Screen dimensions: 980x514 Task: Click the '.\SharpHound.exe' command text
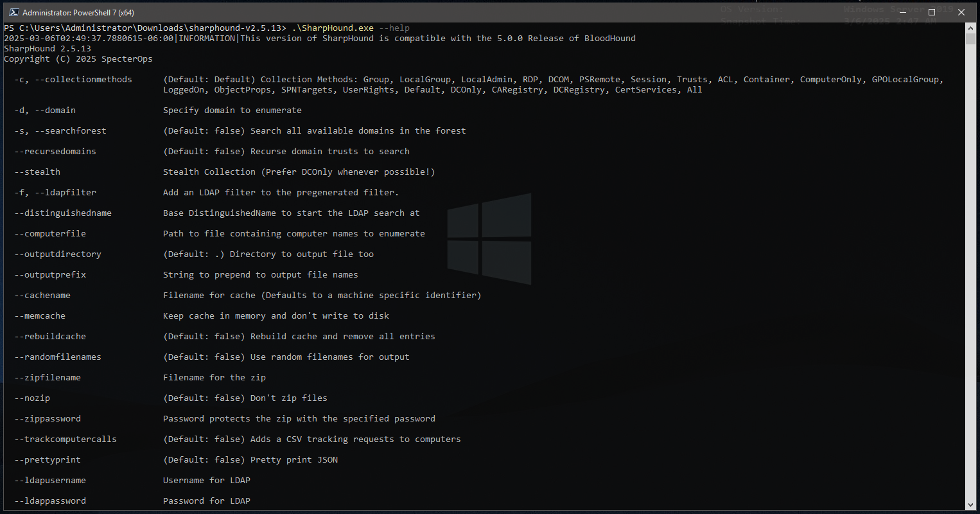pyautogui.click(x=333, y=28)
